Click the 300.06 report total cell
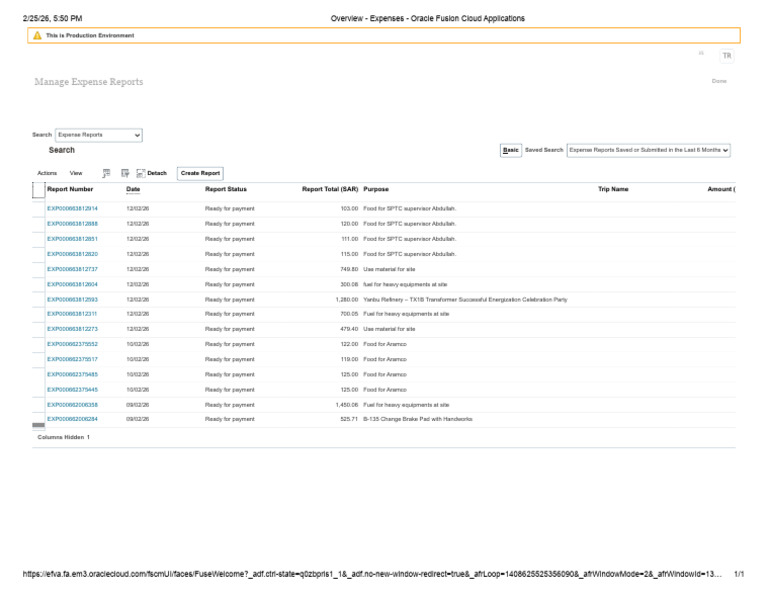The image size is (768, 594). (349, 285)
